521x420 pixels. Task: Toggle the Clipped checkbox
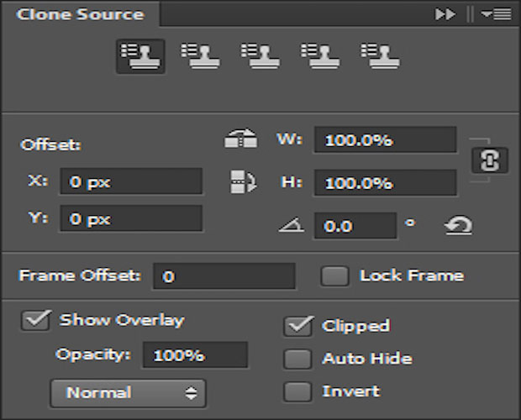[x=297, y=326]
